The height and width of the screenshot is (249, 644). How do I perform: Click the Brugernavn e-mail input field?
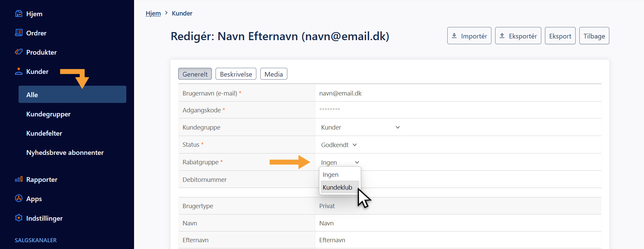click(458, 93)
